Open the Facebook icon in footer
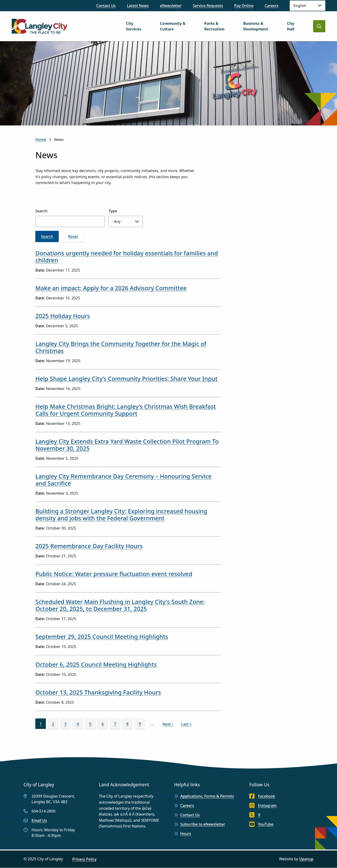337x868 pixels. click(x=252, y=796)
